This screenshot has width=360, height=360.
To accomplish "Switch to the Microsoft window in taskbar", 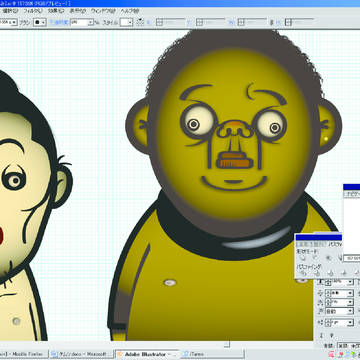I will click(82, 354).
